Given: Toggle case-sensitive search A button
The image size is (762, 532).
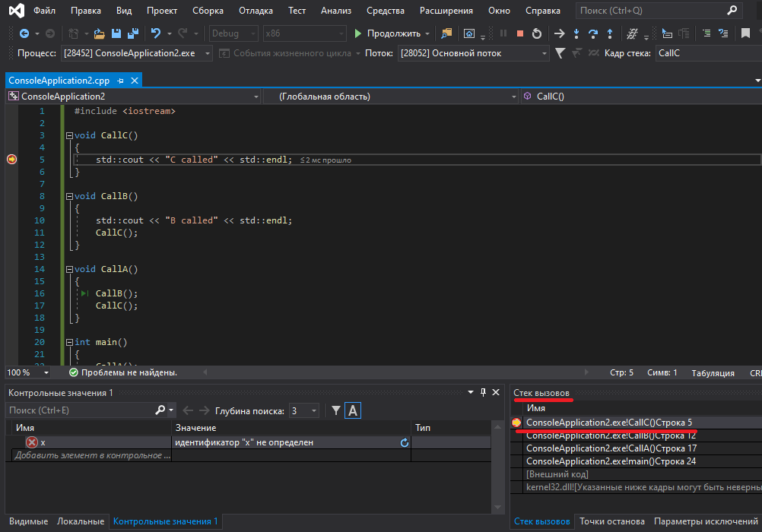Looking at the screenshot, I should pos(352,410).
